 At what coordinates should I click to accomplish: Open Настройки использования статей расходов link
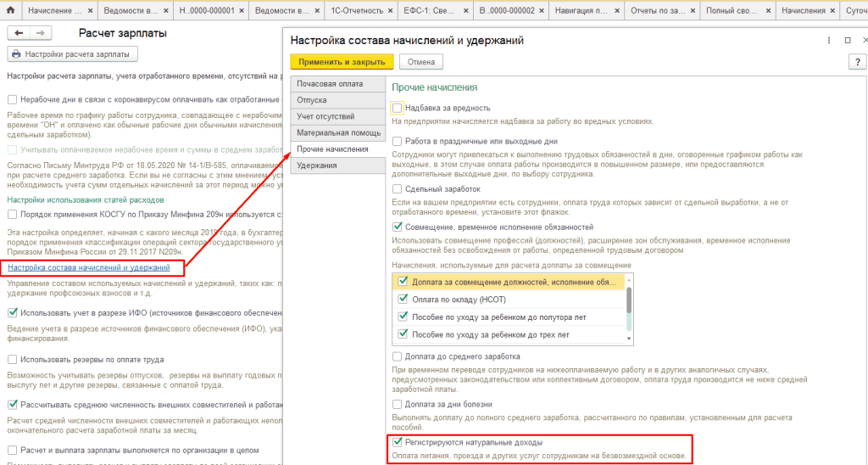coord(86,199)
